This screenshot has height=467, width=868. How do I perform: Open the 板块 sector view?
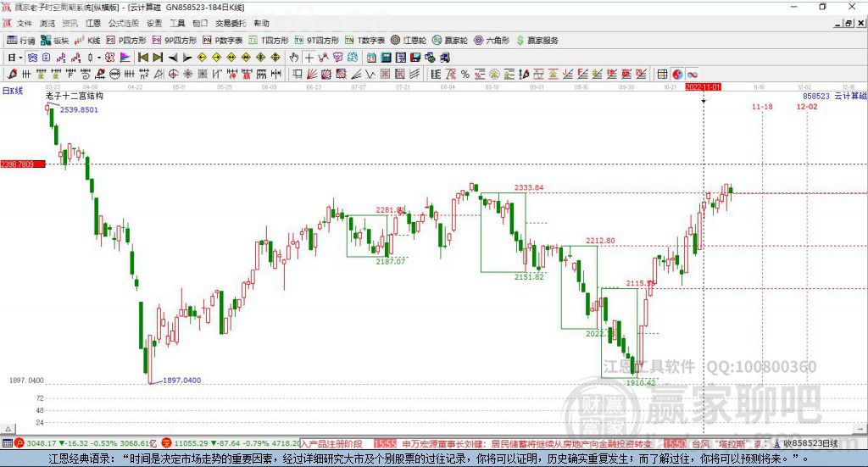[54, 41]
